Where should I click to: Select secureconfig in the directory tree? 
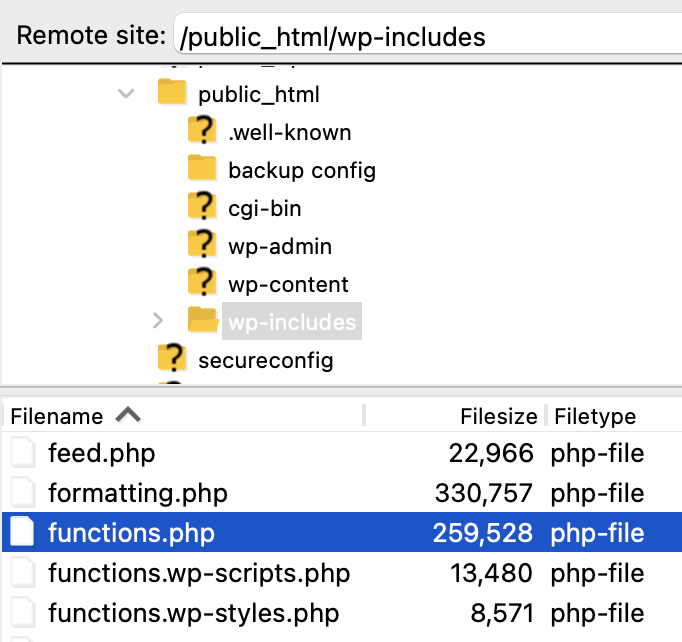point(266,361)
